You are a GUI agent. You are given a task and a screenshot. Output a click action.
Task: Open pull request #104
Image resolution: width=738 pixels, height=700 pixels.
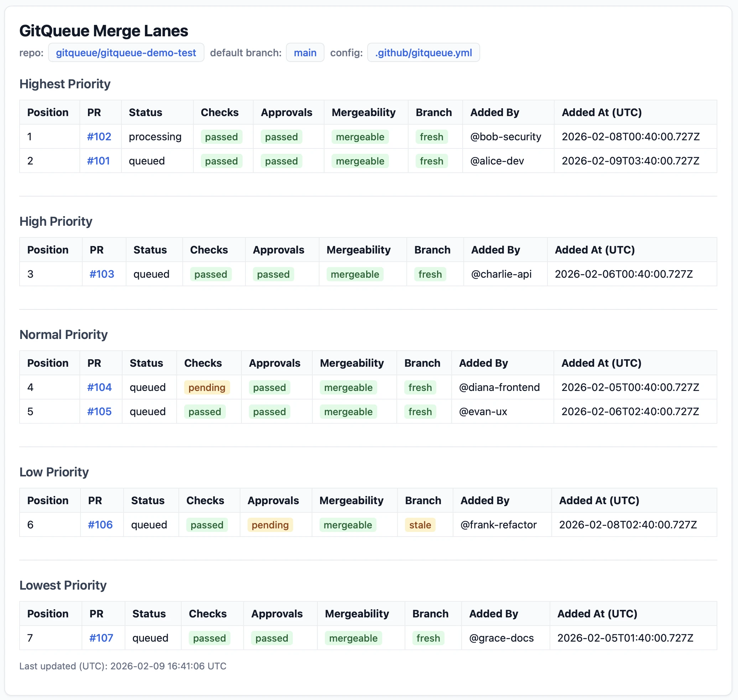(x=99, y=387)
